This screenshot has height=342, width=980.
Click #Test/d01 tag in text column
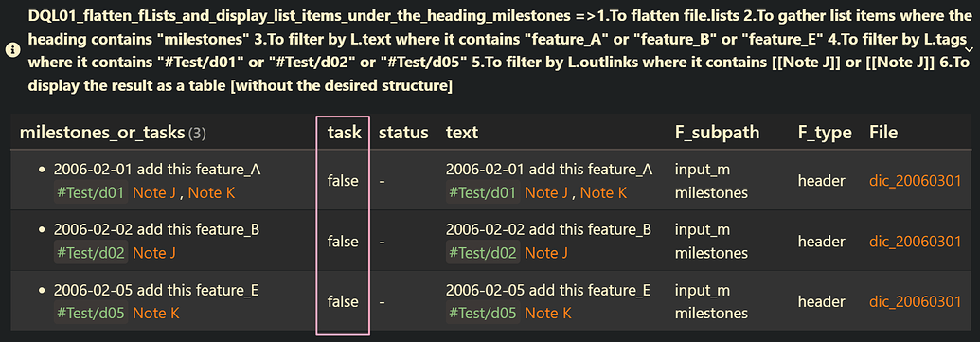[x=483, y=193]
